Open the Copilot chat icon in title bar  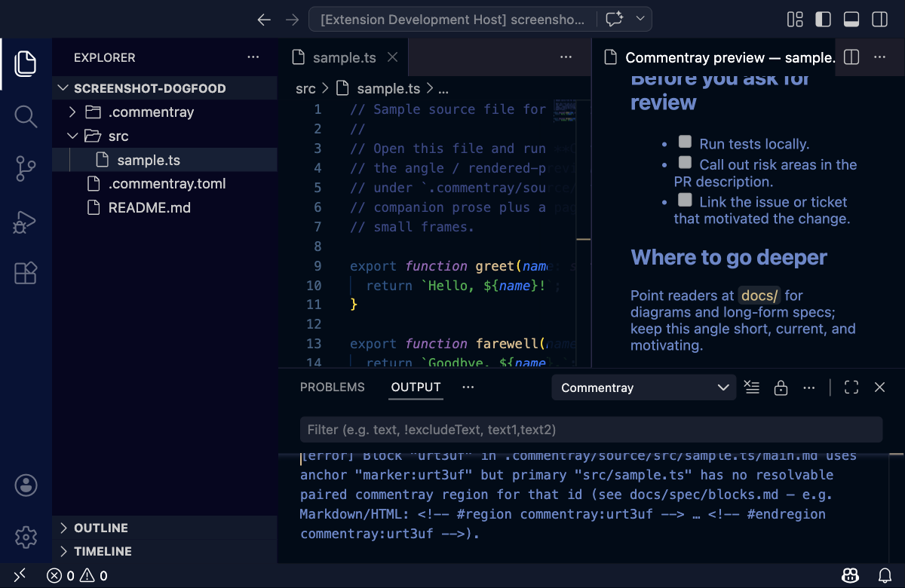614,20
